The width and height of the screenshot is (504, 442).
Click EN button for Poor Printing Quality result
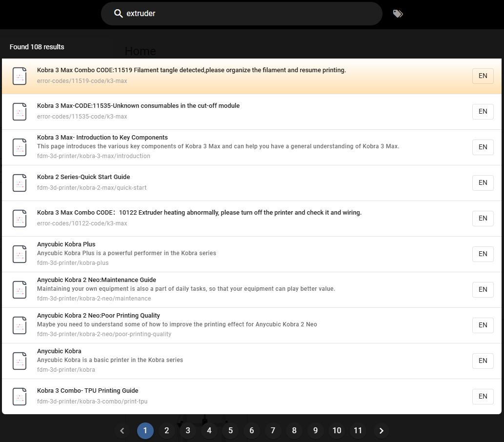point(483,325)
